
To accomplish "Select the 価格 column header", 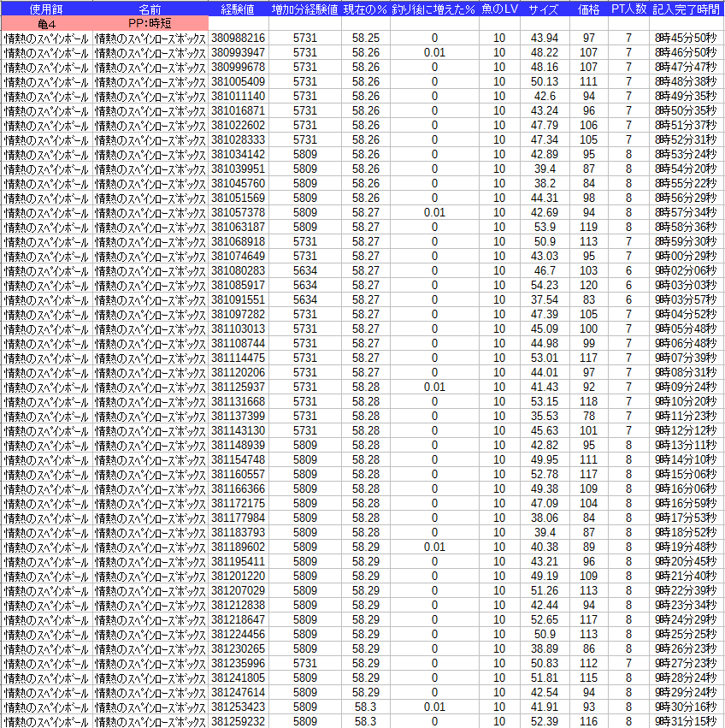I will [588, 9].
